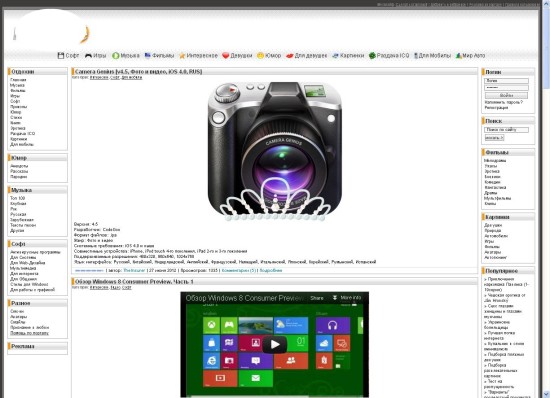Open the Camera Genius post title
Screen dimensions: 550x398
(x=138, y=72)
